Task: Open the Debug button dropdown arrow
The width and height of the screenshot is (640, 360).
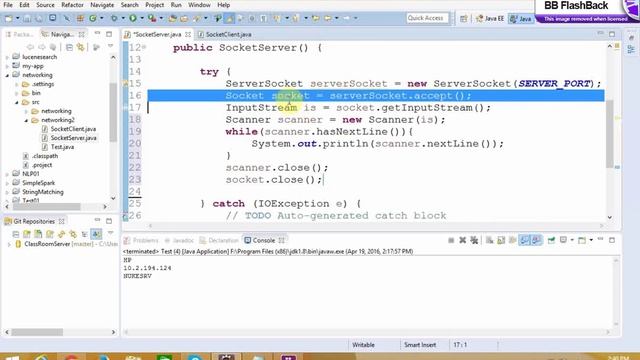Action: [122, 18]
